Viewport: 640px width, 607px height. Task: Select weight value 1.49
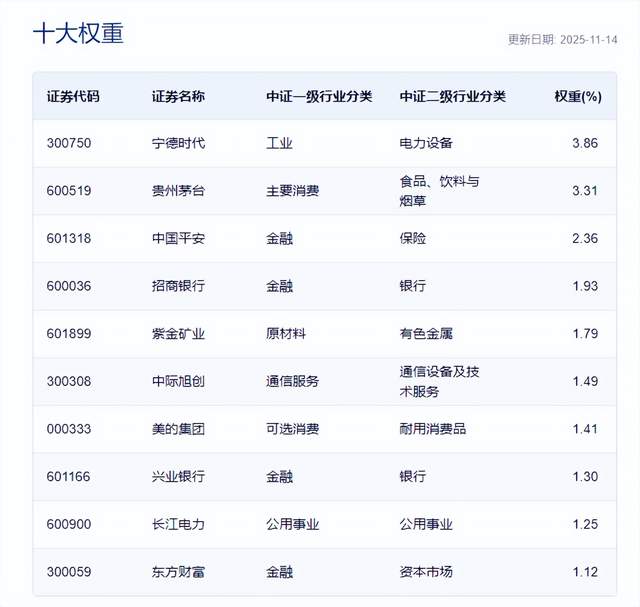pos(585,382)
